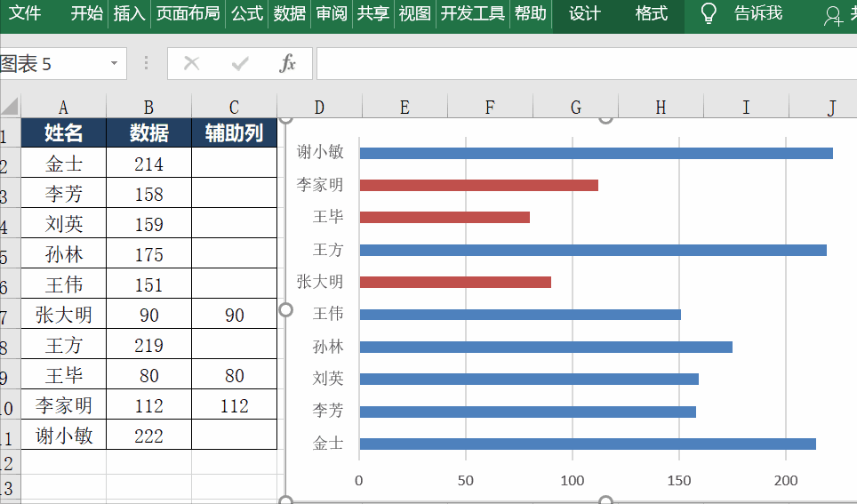Switch to the 插入 ribbon tab
The height and width of the screenshot is (504, 857).
[129, 13]
